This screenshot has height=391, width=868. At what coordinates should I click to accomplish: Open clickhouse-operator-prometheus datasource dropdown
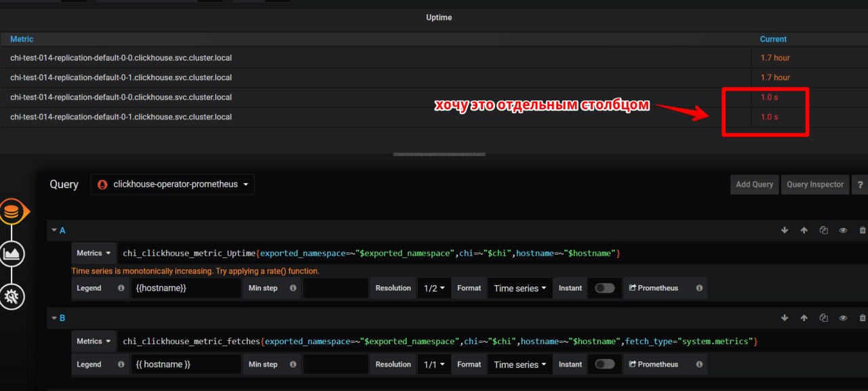(x=172, y=185)
